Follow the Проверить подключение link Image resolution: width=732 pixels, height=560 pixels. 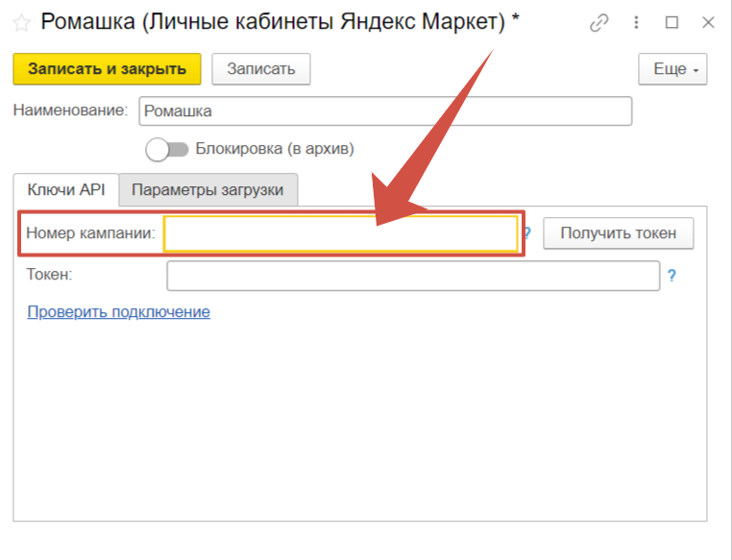118,312
